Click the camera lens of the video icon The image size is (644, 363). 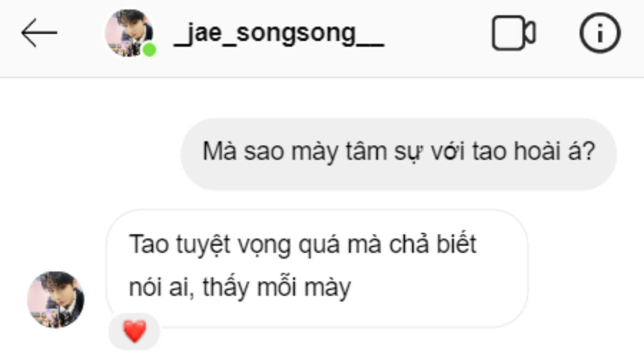click(x=531, y=33)
